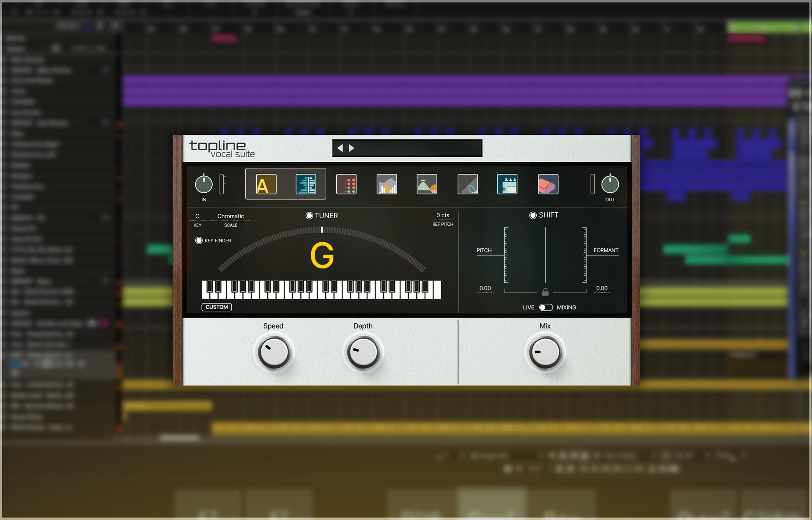812x520 pixels.
Task: Click the Mix label text
Action: 545,326
